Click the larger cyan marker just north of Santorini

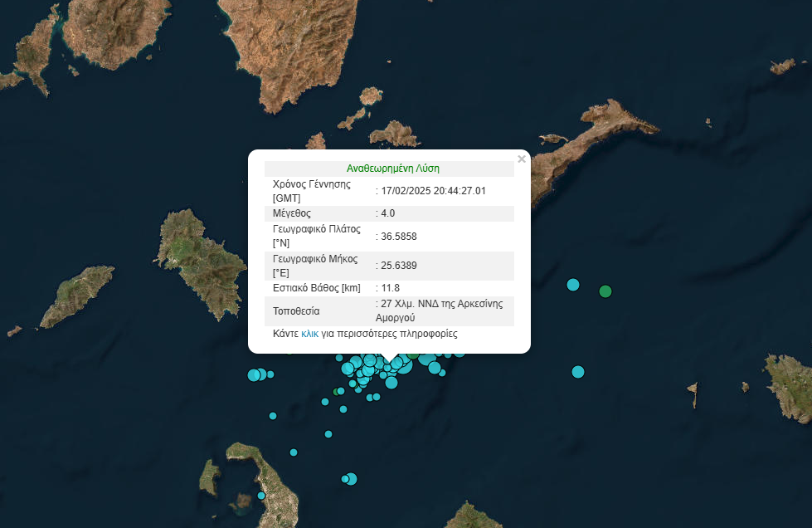point(351,478)
